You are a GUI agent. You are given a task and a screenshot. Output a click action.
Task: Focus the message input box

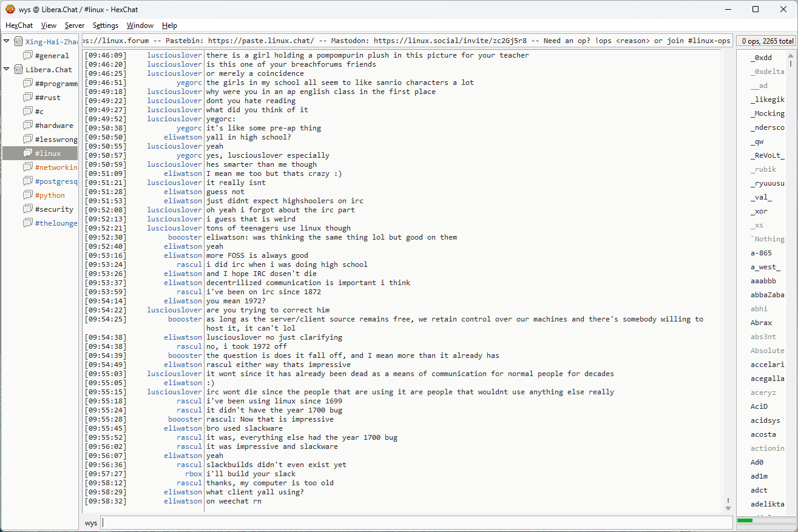(416, 523)
